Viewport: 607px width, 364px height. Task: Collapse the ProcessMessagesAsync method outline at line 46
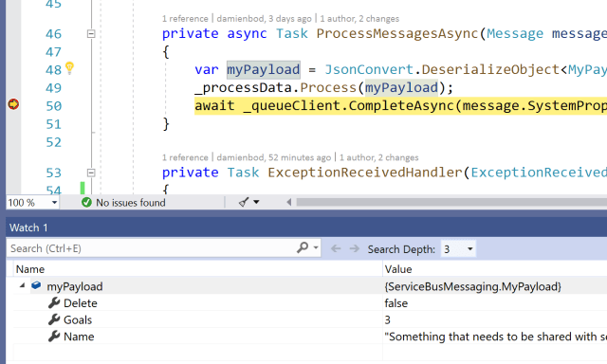click(x=91, y=34)
